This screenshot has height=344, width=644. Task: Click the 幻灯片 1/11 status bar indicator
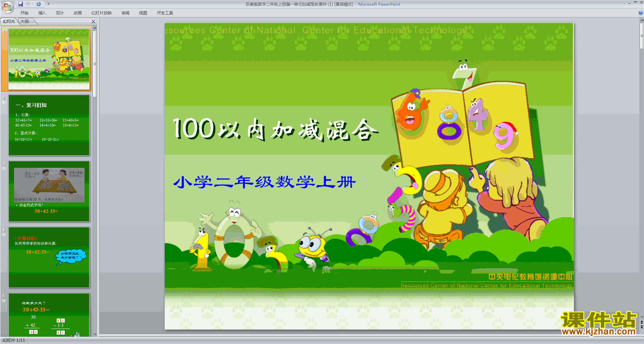point(14,340)
